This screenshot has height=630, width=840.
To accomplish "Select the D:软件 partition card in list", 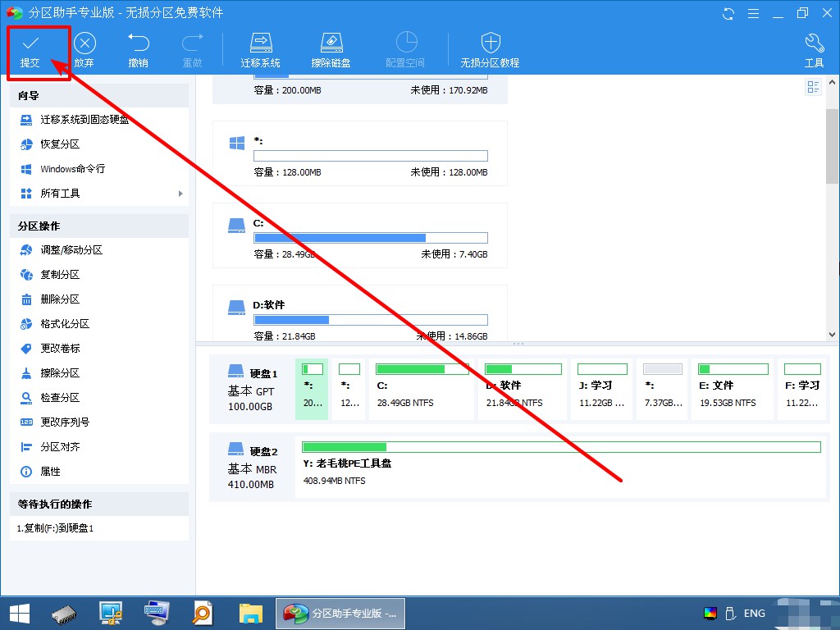I will tap(360, 313).
